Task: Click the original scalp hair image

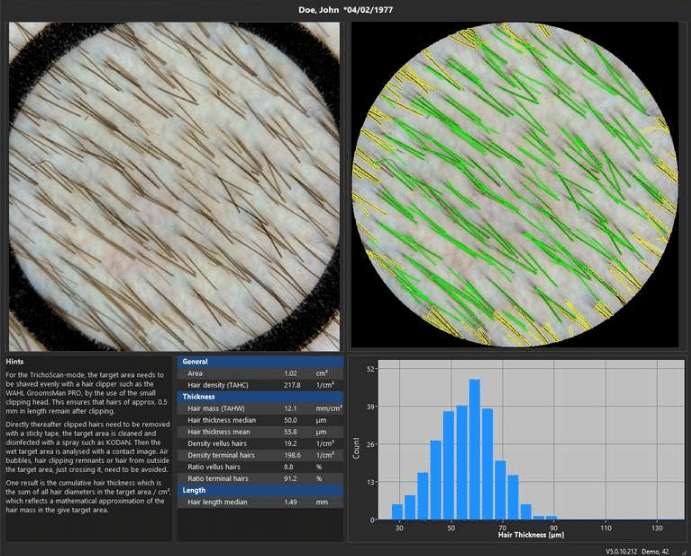Action: click(x=175, y=185)
